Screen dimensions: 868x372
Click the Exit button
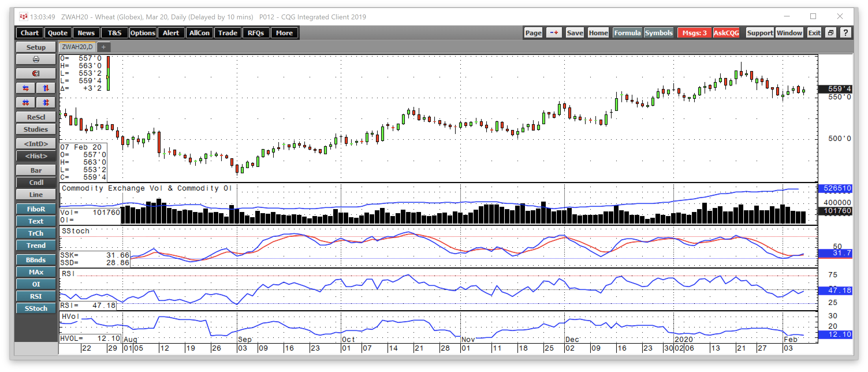tap(814, 33)
